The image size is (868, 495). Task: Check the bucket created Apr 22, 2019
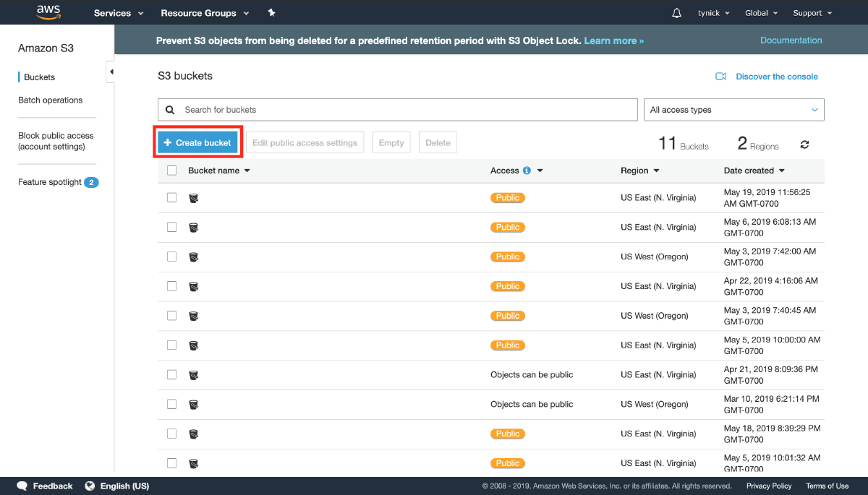(x=171, y=286)
